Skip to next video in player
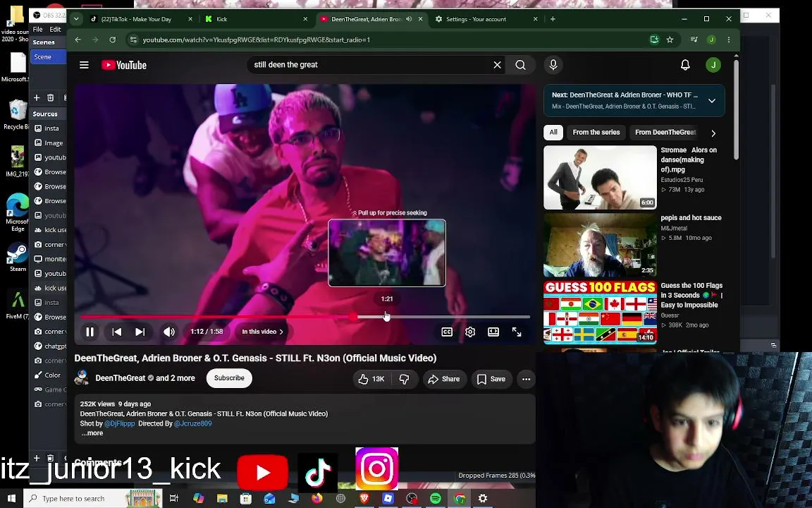This screenshot has width=812, height=508. (x=140, y=332)
